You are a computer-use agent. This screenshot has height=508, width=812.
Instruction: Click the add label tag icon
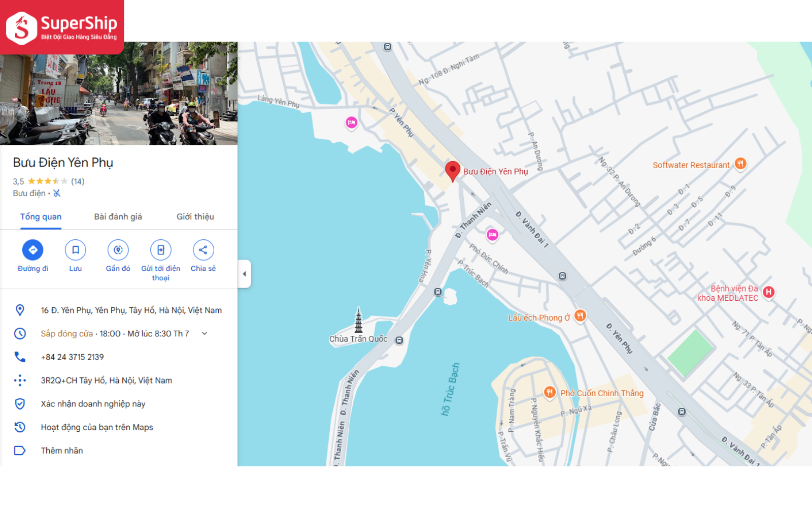(20, 450)
